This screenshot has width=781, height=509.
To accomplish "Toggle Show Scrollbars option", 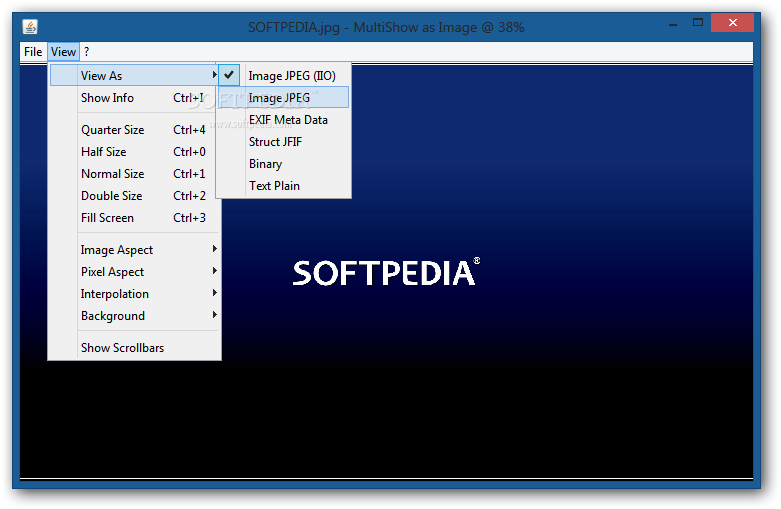I will [134, 348].
